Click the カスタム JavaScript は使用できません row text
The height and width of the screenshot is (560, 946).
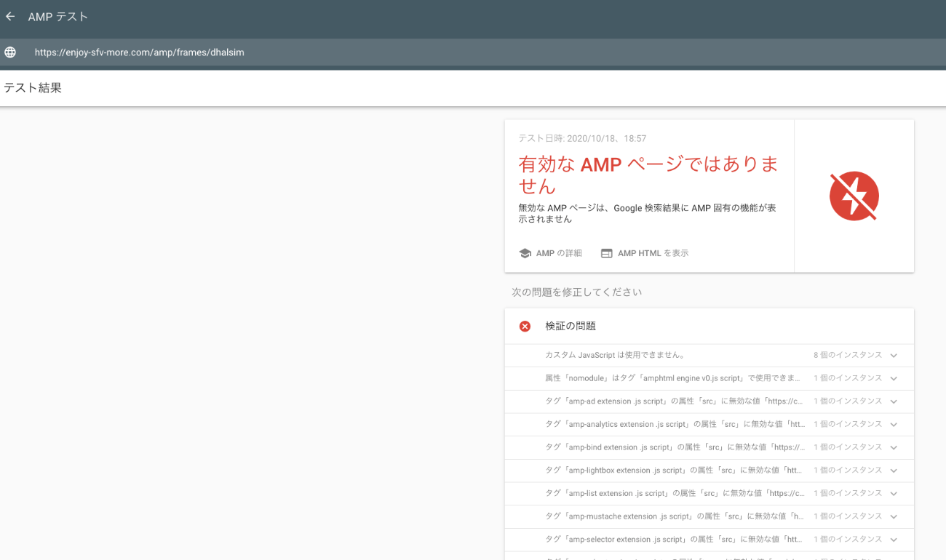(615, 355)
